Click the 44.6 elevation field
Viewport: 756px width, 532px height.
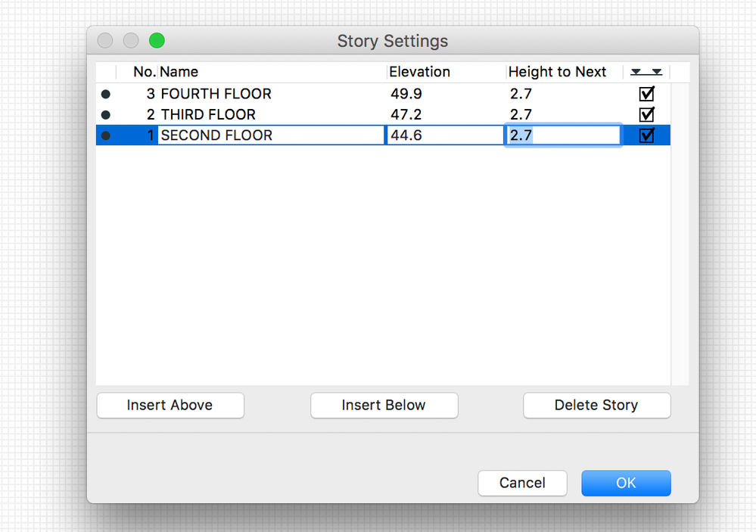point(445,135)
